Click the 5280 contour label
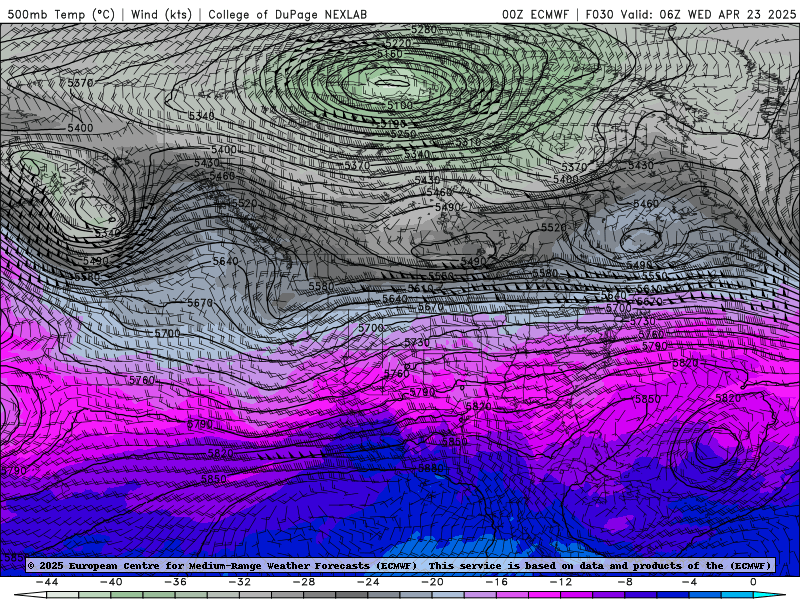800x600 pixels. [424, 30]
